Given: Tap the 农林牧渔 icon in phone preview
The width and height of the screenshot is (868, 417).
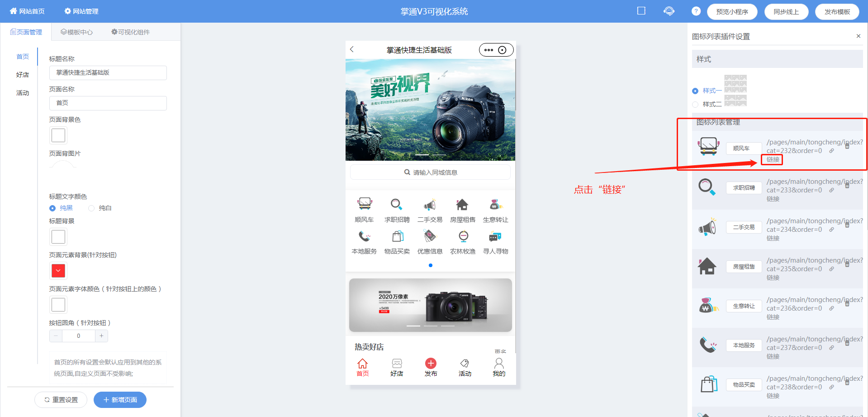Looking at the screenshot, I should click(x=463, y=236).
